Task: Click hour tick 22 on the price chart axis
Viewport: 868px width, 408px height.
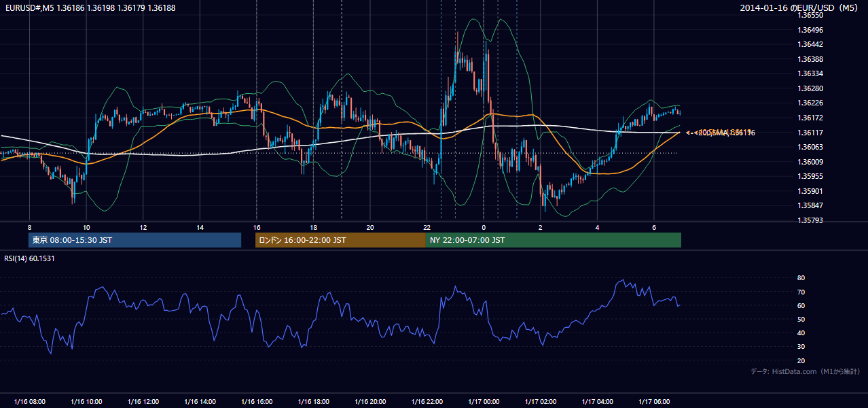Action: 427,227
